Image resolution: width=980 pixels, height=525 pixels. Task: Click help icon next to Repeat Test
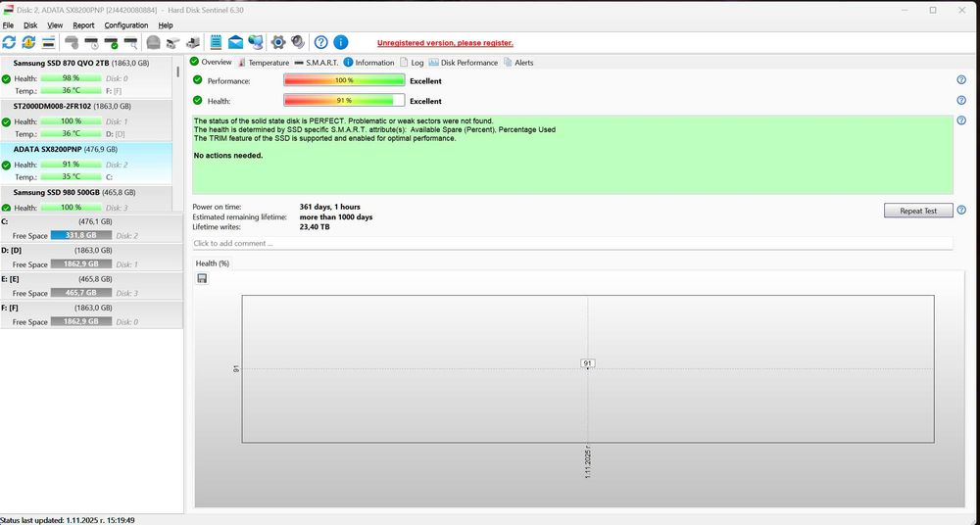[x=961, y=210]
